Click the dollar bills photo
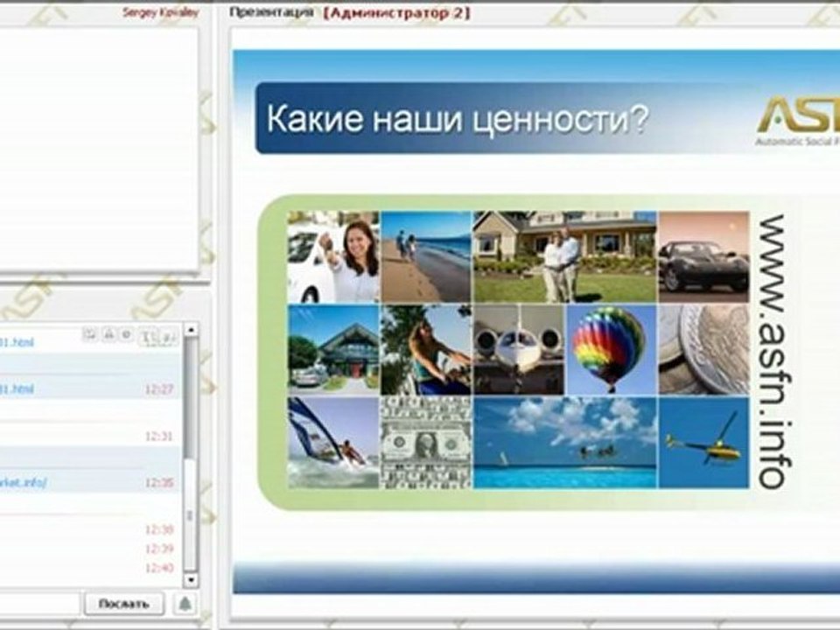The image size is (840, 630). 426,443
